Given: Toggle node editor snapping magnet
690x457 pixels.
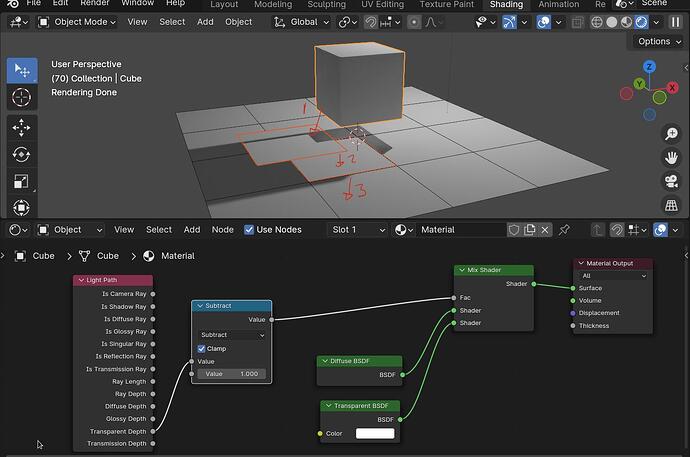Looking at the screenshot, I should point(617,230).
